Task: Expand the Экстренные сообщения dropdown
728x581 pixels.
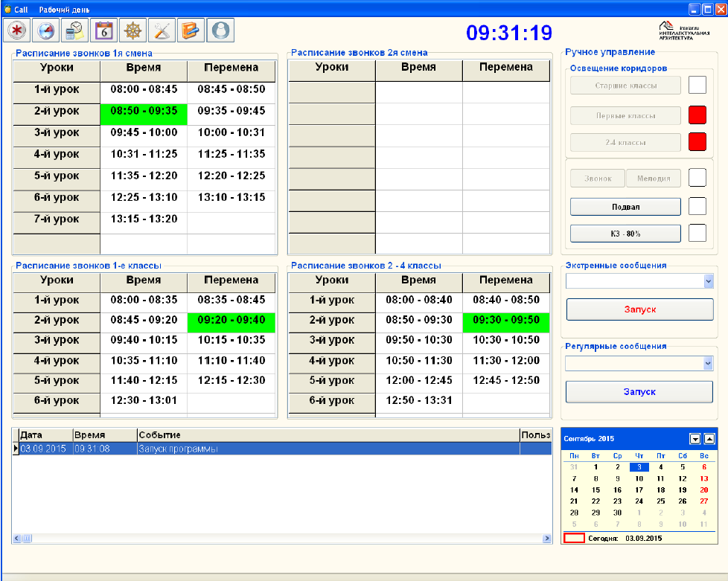Action: point(708,280)
